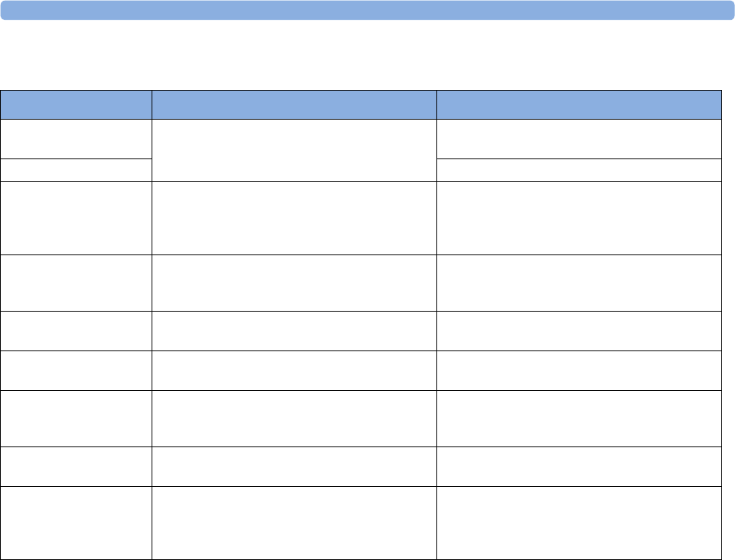Viewport: 735px width, 560px height.
Task: Select third body row's left cell
Action: point(76,217)
